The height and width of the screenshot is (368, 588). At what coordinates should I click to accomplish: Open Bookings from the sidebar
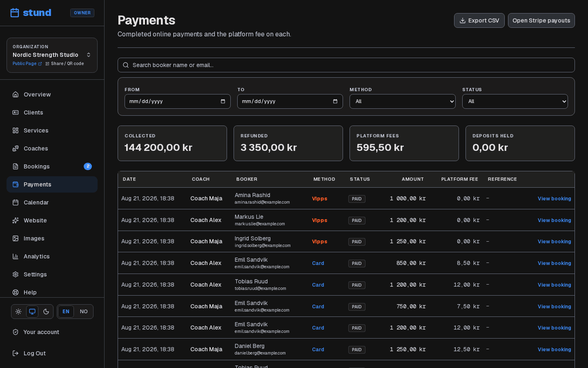(52, 166)
